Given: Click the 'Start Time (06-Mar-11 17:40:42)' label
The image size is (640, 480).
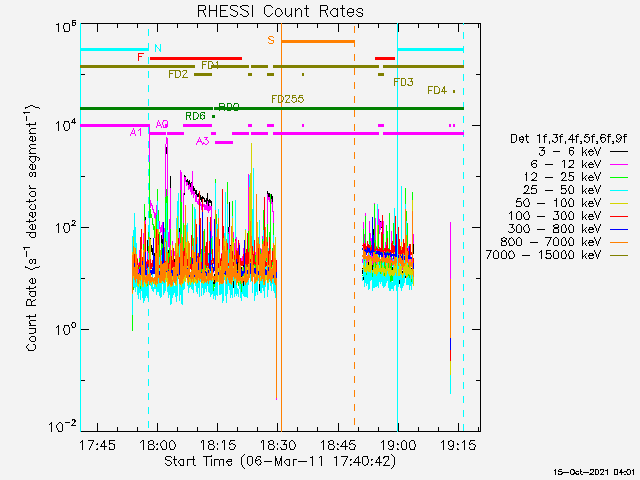Looking at the screenshot, I should (280, 461).
